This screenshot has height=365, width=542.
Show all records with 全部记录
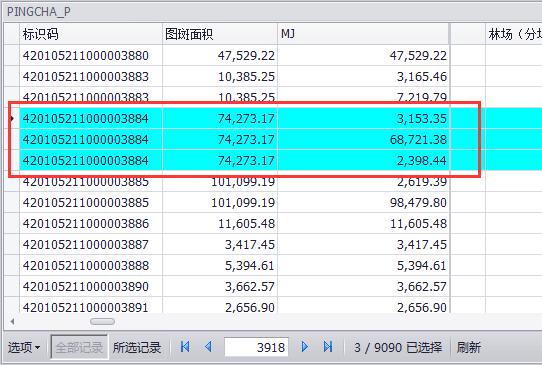pos(79,347)
